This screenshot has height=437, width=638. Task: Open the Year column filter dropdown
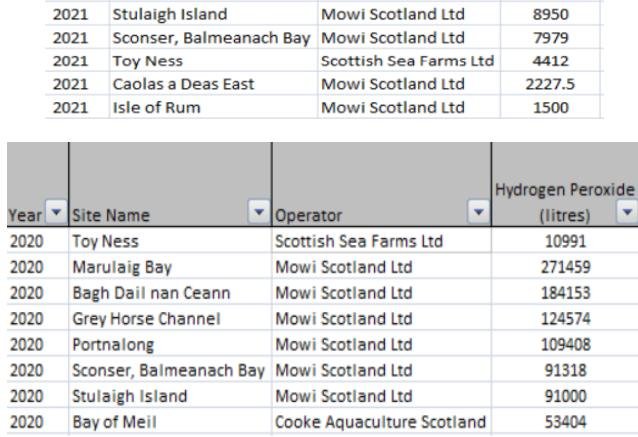point(57,214)
